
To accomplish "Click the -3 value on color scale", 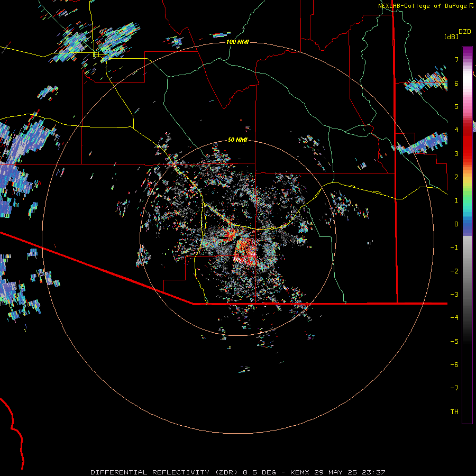I will tap(454, 294).
